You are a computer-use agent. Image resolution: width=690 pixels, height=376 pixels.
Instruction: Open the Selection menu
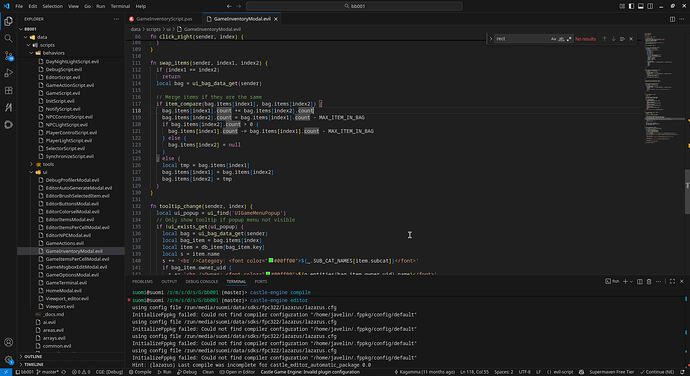coord(52,6)
